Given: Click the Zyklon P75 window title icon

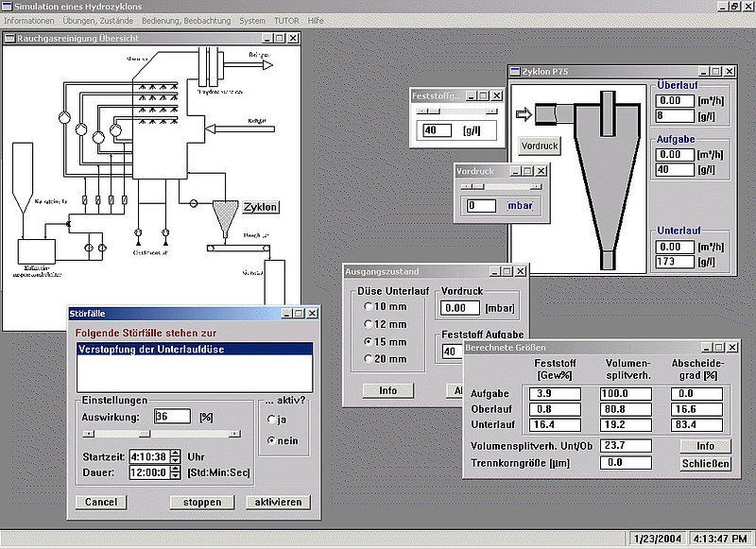Looking at the screenshot, I should click(x=515, y=71).
